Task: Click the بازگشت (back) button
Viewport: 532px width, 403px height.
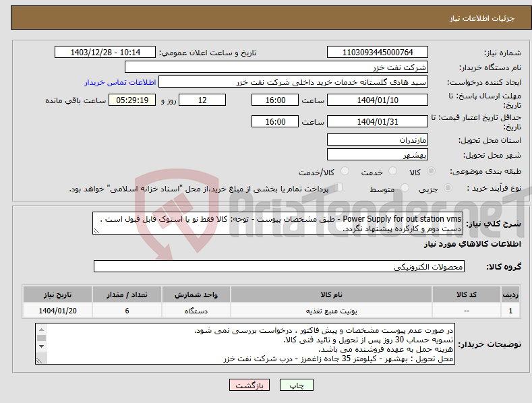Action: (249, 385)
